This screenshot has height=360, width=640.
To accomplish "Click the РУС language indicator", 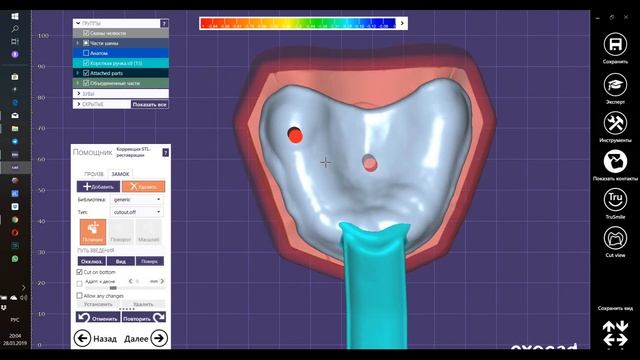I will click(x=15, y=320).
